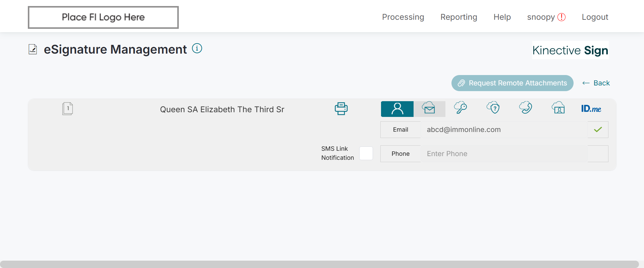Go Back using the arrow link
644x268 pixels.
point(596,83)
